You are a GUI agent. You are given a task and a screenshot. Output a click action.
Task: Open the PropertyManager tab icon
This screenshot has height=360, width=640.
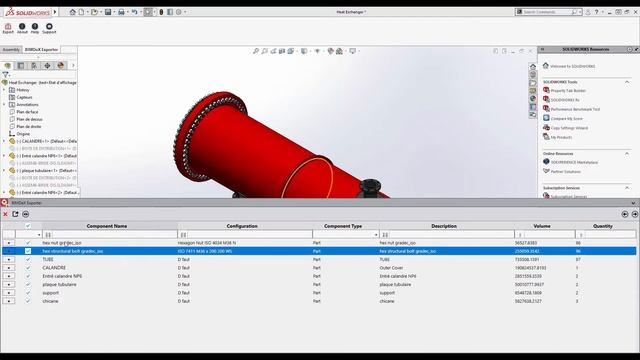click(21, 65)
